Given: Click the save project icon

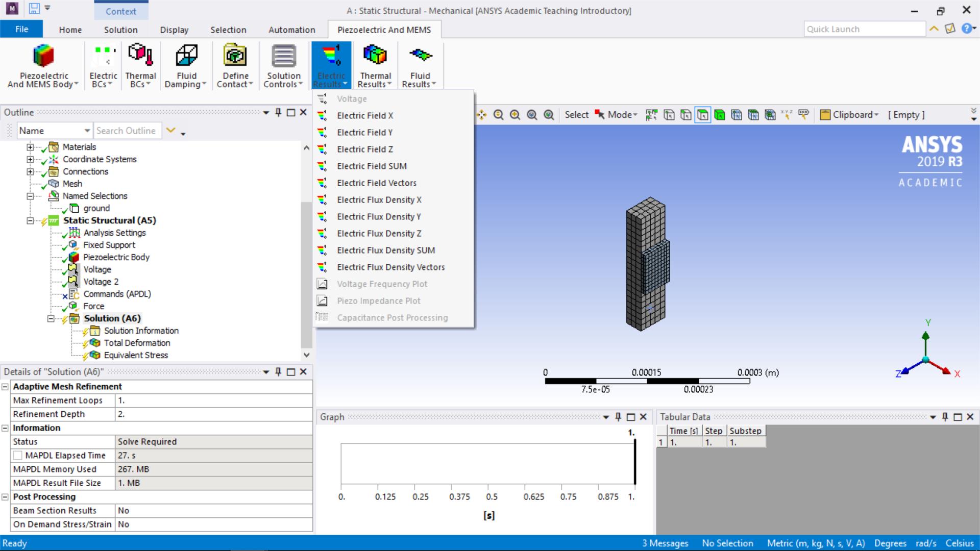Looking at the screenshot, I should 34,8.
